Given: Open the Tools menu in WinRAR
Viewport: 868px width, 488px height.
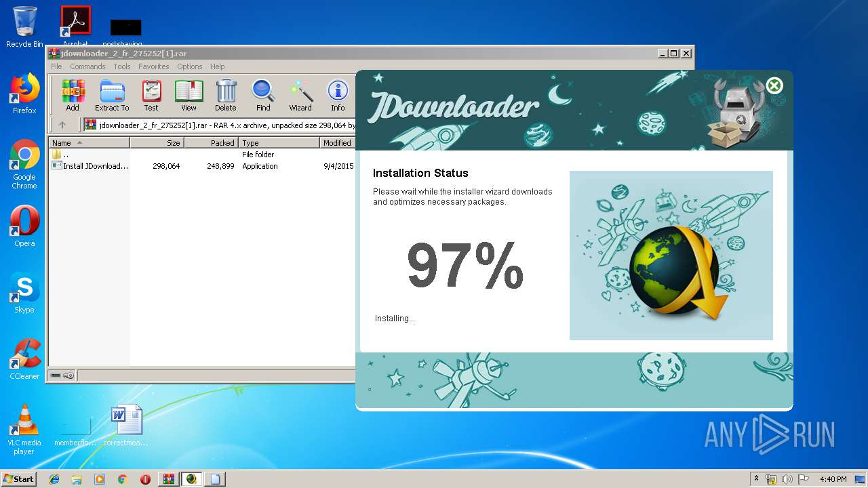Looking at the screenshot, I should (x=122, y=66).
